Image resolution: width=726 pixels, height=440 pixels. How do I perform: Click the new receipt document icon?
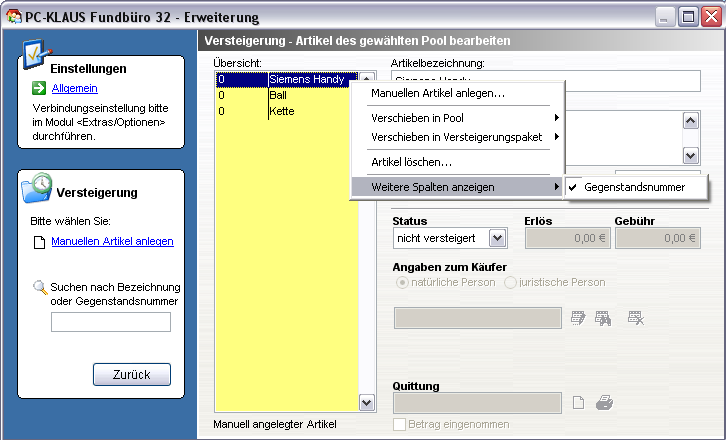[578, 403]
